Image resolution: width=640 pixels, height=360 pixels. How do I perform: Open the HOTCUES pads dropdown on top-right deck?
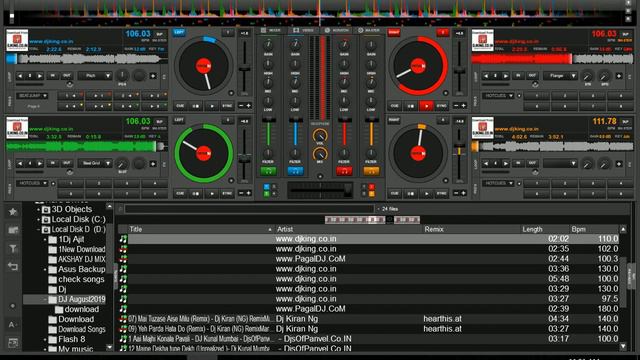pos(498,96)
